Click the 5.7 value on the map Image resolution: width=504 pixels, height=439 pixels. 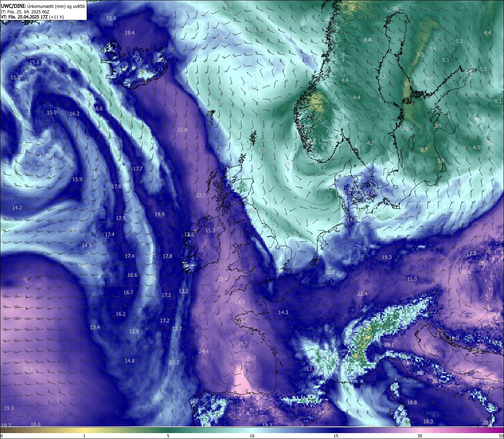coord(322,169)
